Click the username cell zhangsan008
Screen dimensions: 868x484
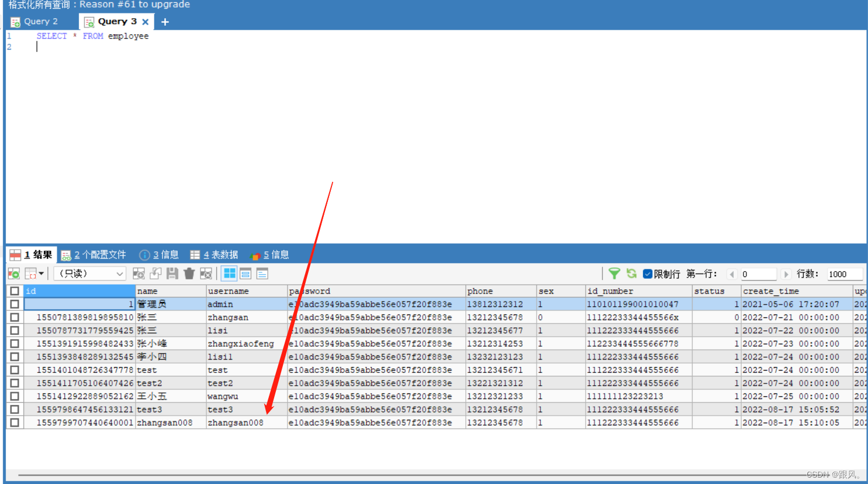coord(247,422)
